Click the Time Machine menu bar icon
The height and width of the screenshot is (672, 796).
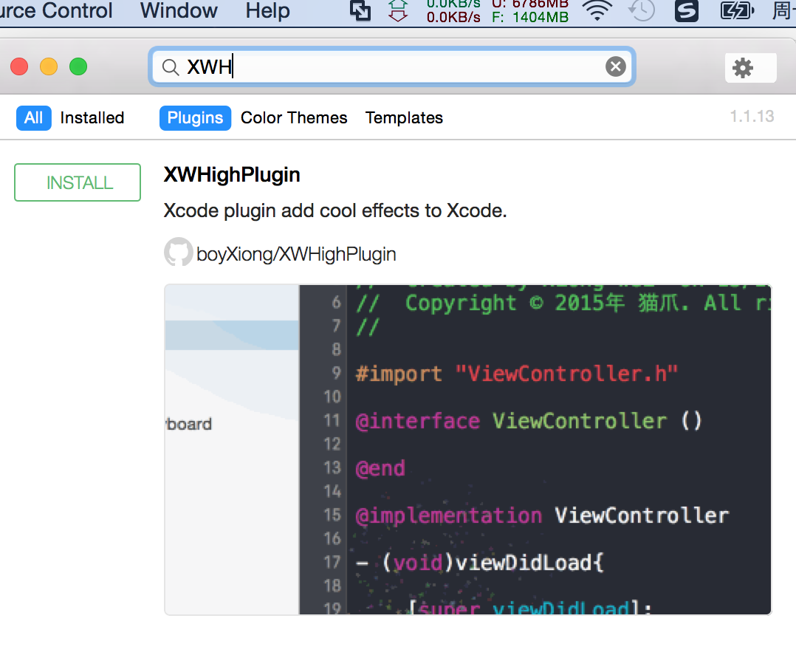coord(642,10)
